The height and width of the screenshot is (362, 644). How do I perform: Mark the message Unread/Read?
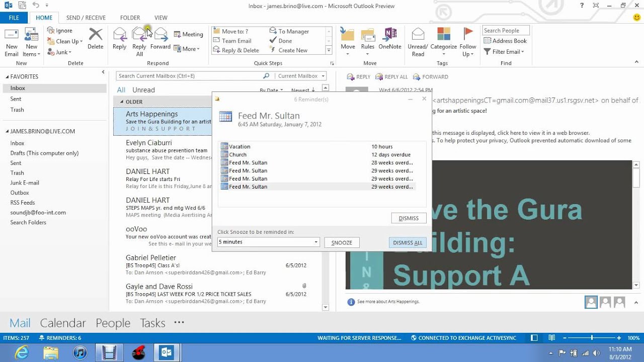[418, 42]
